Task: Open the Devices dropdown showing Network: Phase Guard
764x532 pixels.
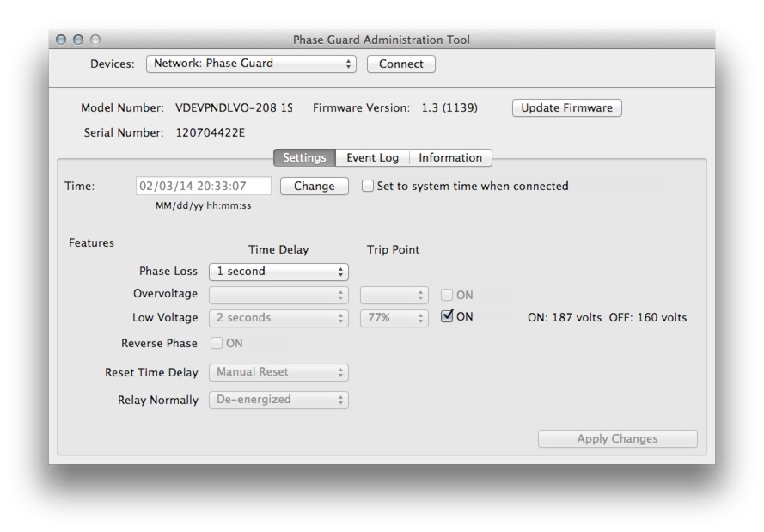Action: (x=251, y=64)
